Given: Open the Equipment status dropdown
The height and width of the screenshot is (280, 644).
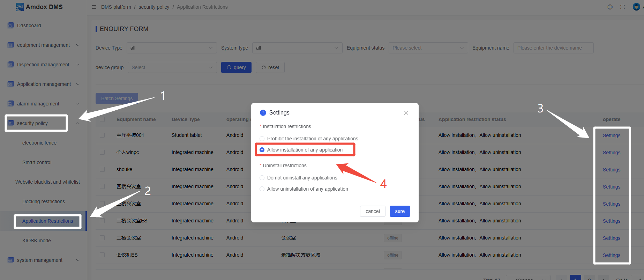Looking at the screenshot, I should point(428,48).
